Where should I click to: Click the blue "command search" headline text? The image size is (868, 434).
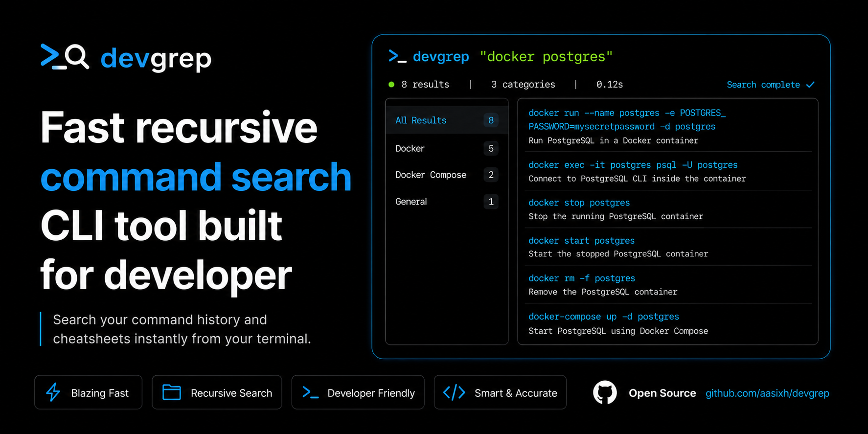[196, 178]
